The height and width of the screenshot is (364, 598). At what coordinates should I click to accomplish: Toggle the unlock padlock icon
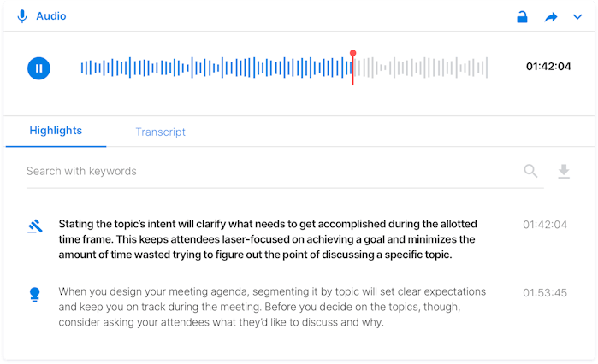[522, 17]
